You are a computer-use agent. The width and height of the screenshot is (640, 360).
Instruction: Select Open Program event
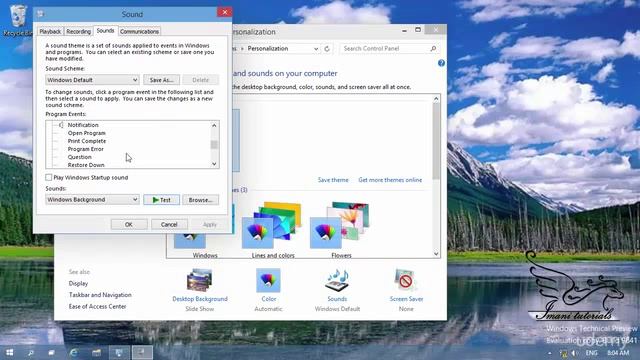(87, 133)
